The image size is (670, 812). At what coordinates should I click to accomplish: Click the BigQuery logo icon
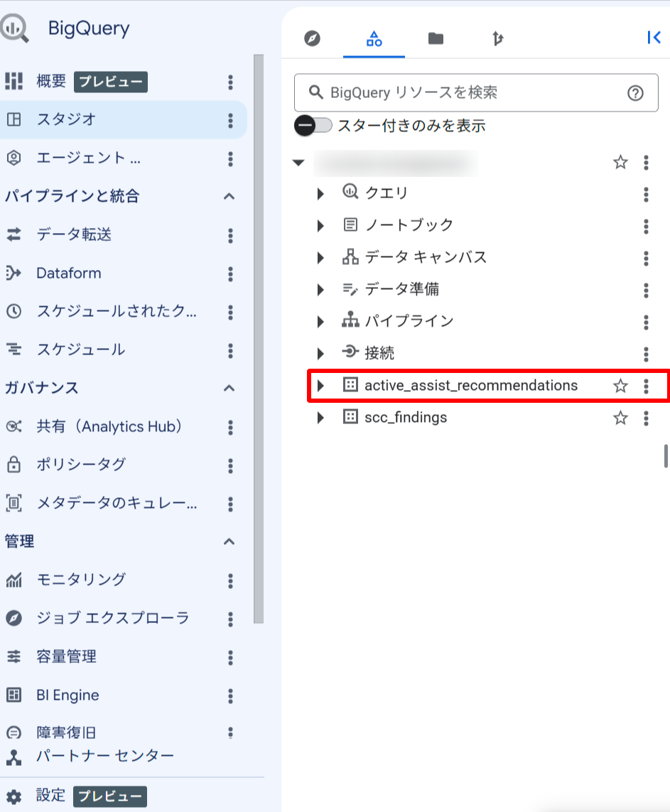click(x=14, y=28)
